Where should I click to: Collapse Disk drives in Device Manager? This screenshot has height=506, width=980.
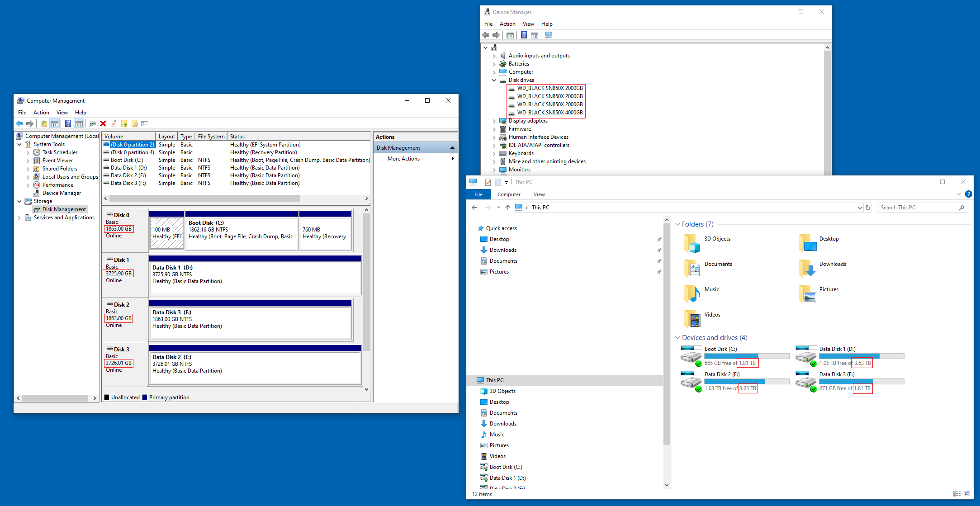tap(494, 80)
